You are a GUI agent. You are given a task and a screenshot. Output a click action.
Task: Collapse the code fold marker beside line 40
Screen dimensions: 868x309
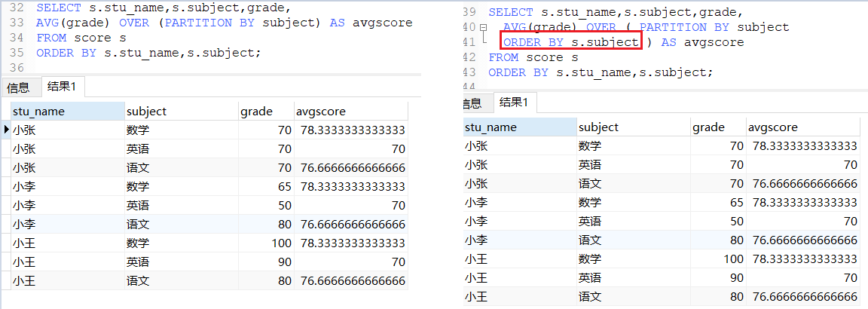483,27
